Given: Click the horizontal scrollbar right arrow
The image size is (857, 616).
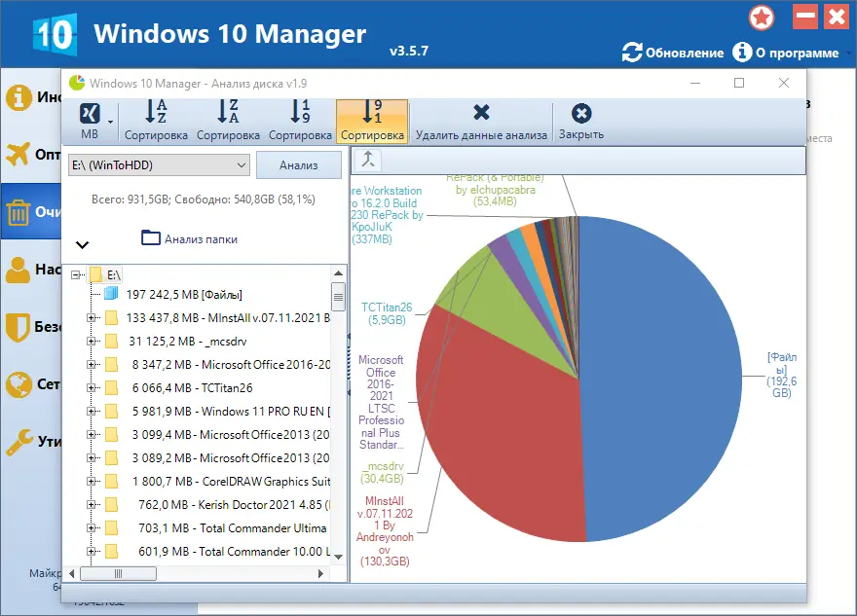Looking at the screenshot, I should (x=320, y=574).
